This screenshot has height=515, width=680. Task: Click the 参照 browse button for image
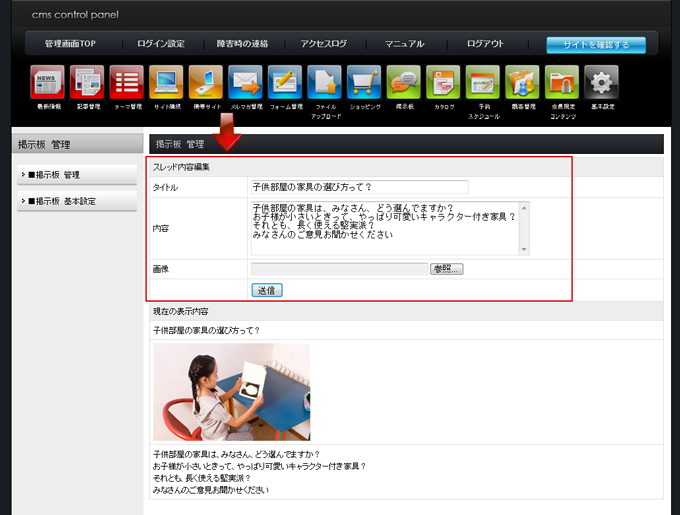point(447,269)
